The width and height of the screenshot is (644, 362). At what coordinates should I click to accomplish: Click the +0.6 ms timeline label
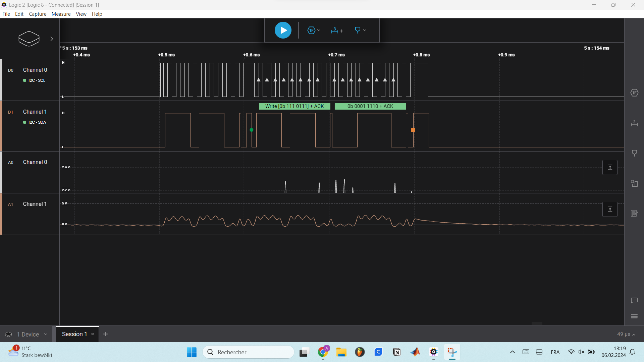252,55
